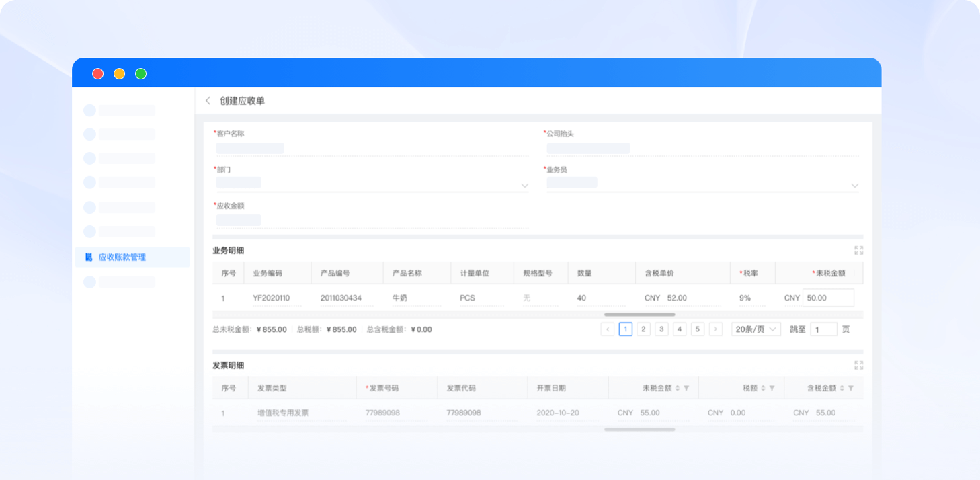Viewport: 980px width, 480px height.
Task: Click the next page arrow
Action: (716, 329)
